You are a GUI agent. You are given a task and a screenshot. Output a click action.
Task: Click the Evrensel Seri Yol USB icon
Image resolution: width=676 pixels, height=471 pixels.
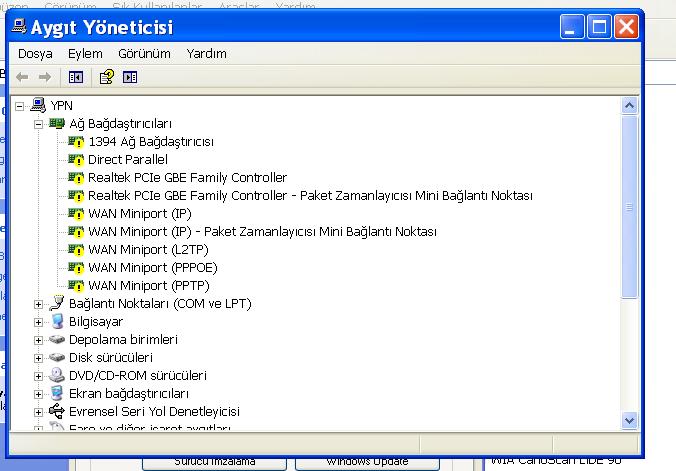pos(56,411)
